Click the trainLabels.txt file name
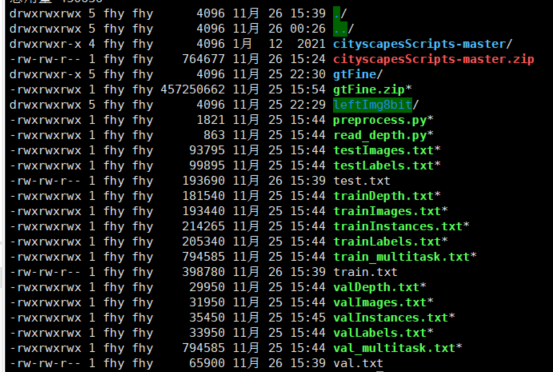 [387, 242]
